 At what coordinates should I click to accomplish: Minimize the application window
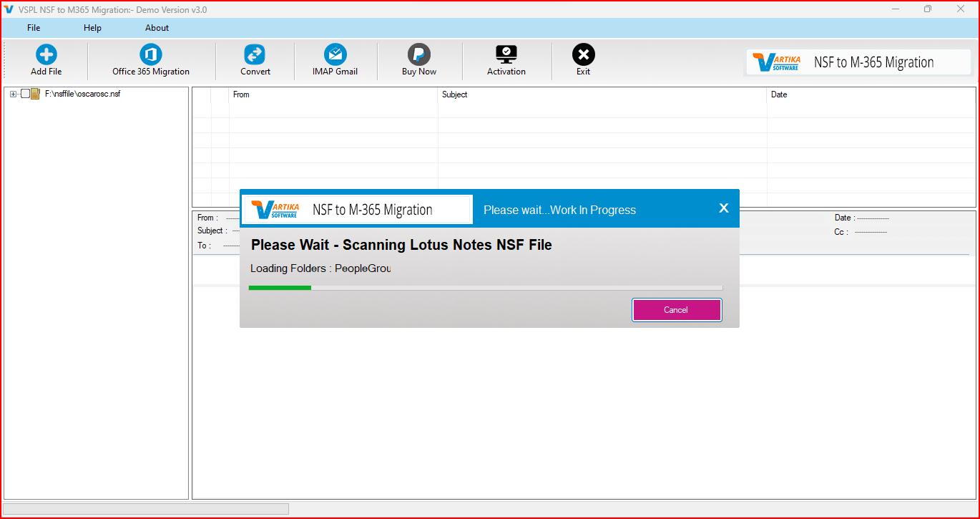896,9
